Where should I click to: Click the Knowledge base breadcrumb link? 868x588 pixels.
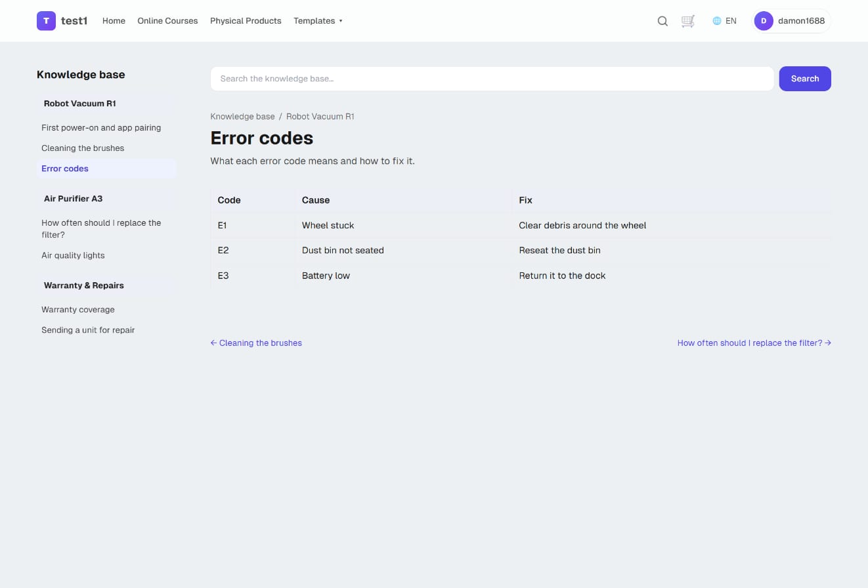(242, 116)
